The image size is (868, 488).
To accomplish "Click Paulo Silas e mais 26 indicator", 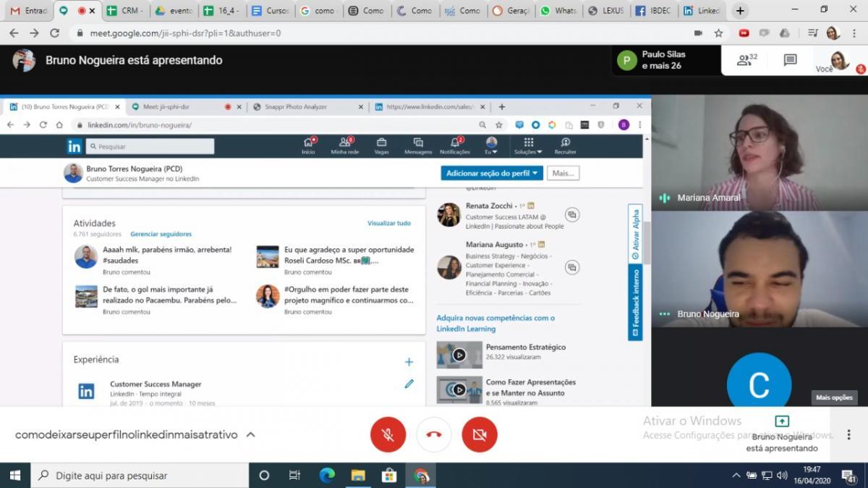I will coord(665,60).
